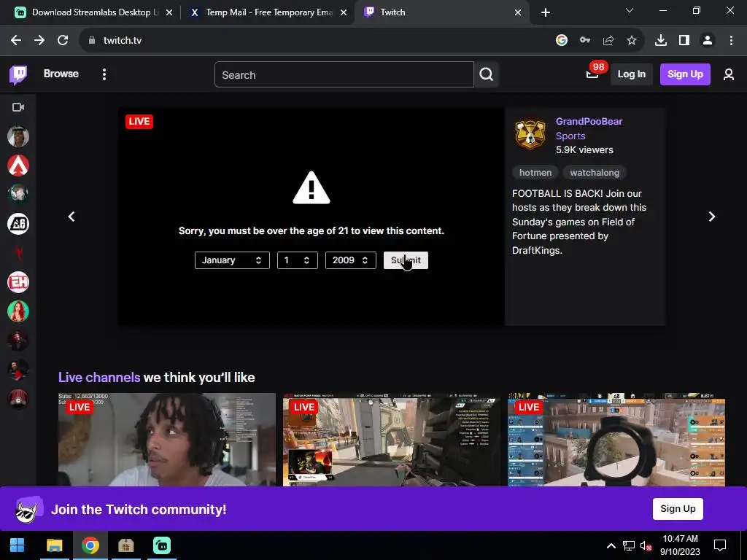Switch to Temp Mail tab
This screenshot has width=747, height=560.
(x=267, y=12)
